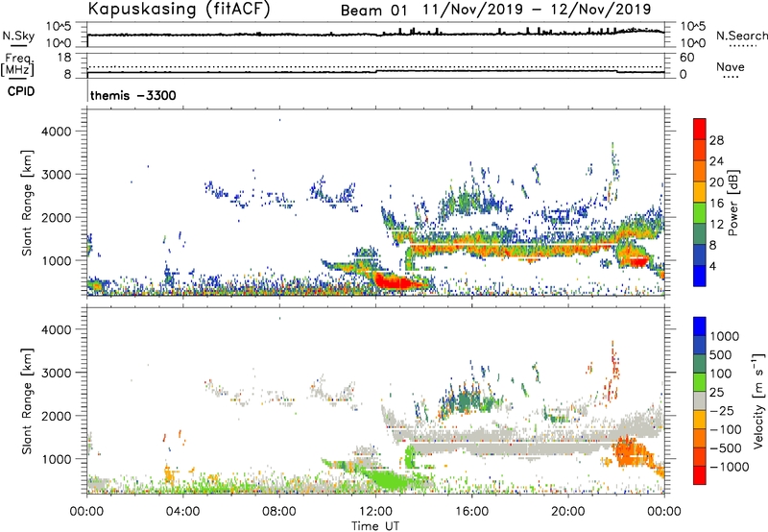768x532 pixels.
Task: Click the 'Time UT' axis title
Action: (375, 526)
